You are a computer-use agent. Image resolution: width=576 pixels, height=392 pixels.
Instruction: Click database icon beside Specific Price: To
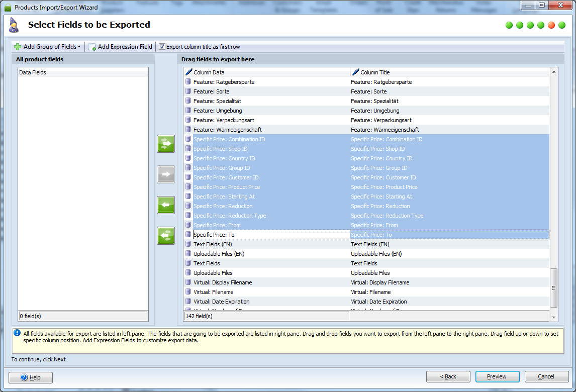(x=188, y=234)
